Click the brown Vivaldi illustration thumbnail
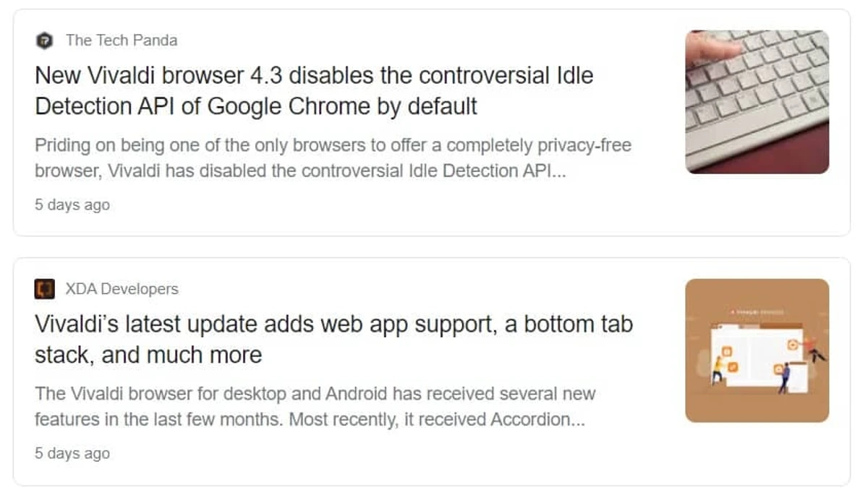The image size is (868, 490). (x=757, y=351)
